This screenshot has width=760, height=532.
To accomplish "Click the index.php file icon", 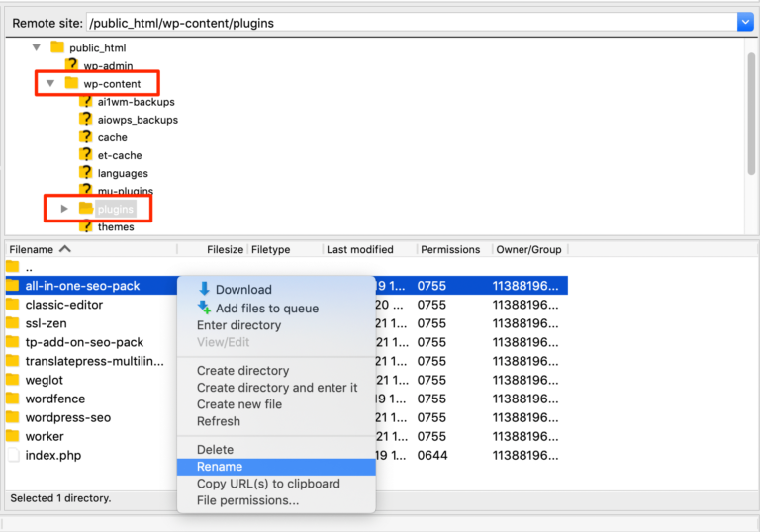I will pyautogui.click(x=14, y=455).
